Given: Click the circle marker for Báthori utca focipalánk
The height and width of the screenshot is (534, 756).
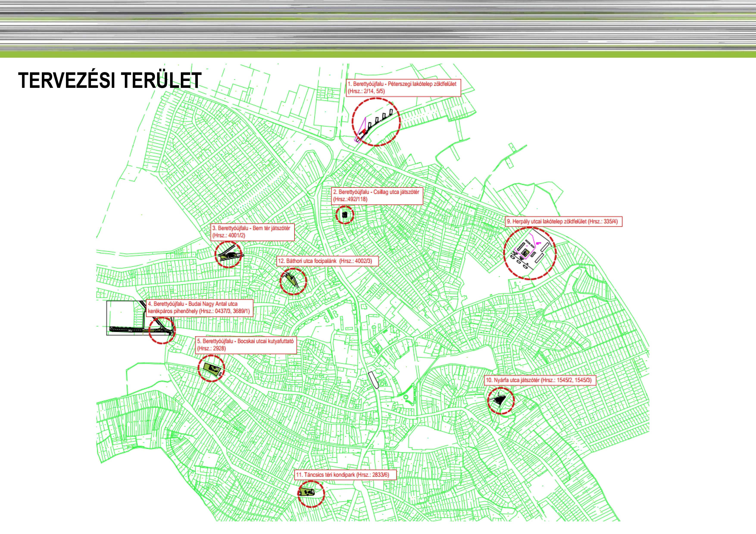Looking at the screenshot, I should pos(293,281).
